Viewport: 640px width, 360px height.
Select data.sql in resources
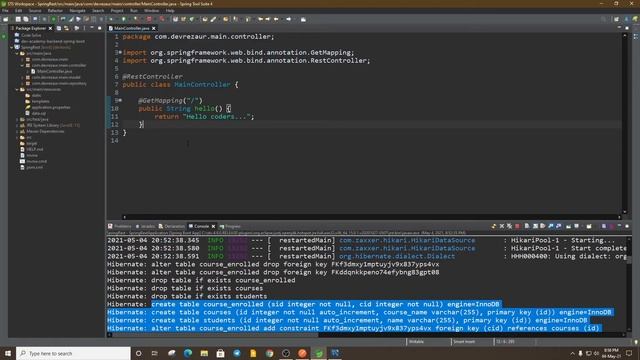click(38, 113)
